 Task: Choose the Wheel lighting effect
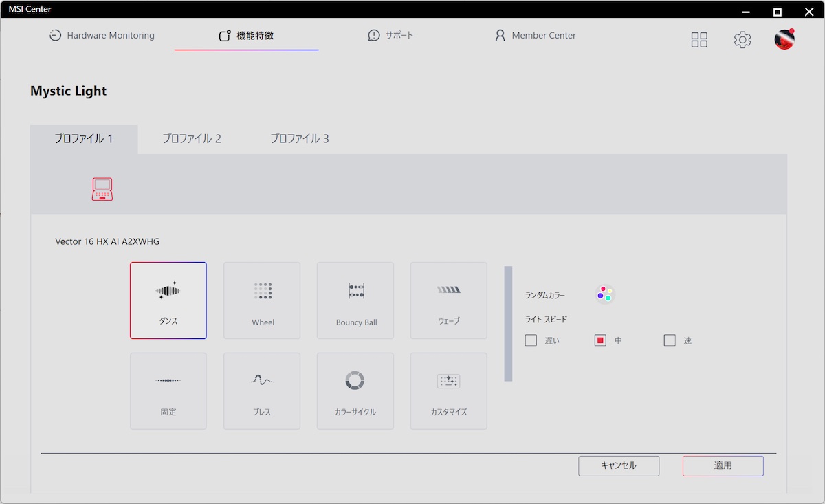pyautogui.click(x=262, y=300)
